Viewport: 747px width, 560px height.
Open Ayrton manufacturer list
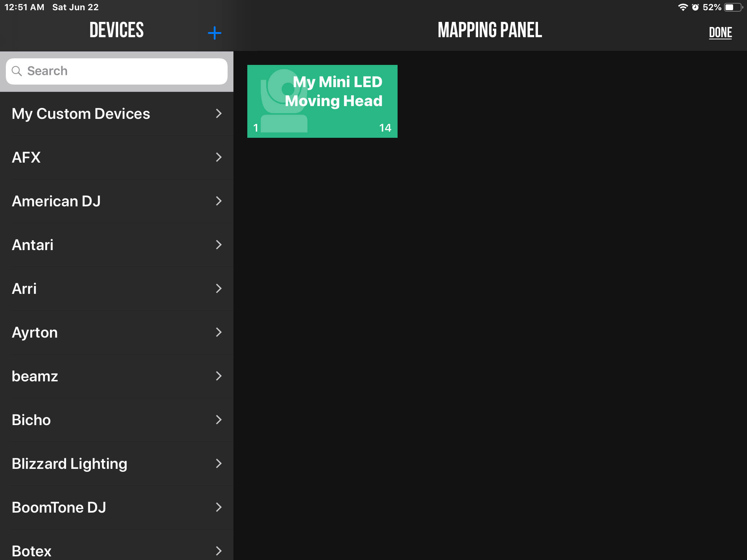coord(117,332)
